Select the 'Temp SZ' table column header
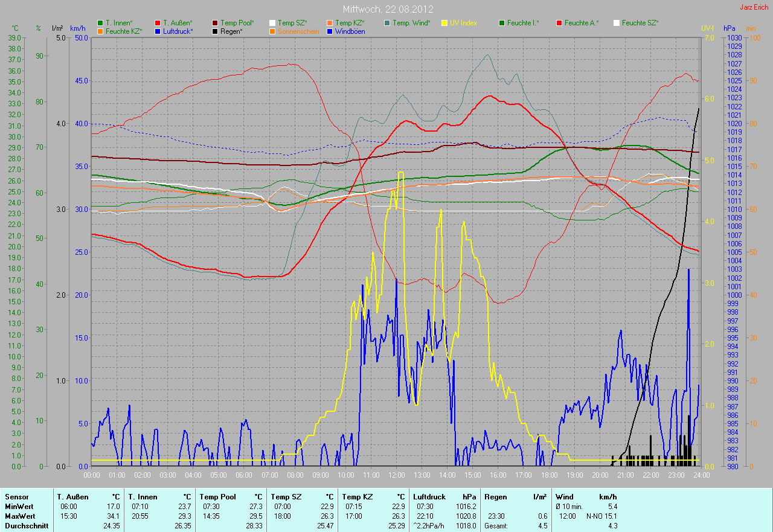 coord(286,497)
